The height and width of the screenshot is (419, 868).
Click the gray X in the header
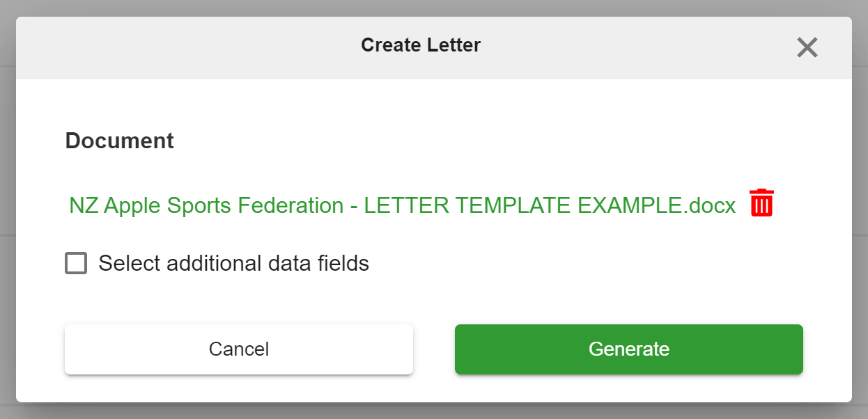coord(807,47)
